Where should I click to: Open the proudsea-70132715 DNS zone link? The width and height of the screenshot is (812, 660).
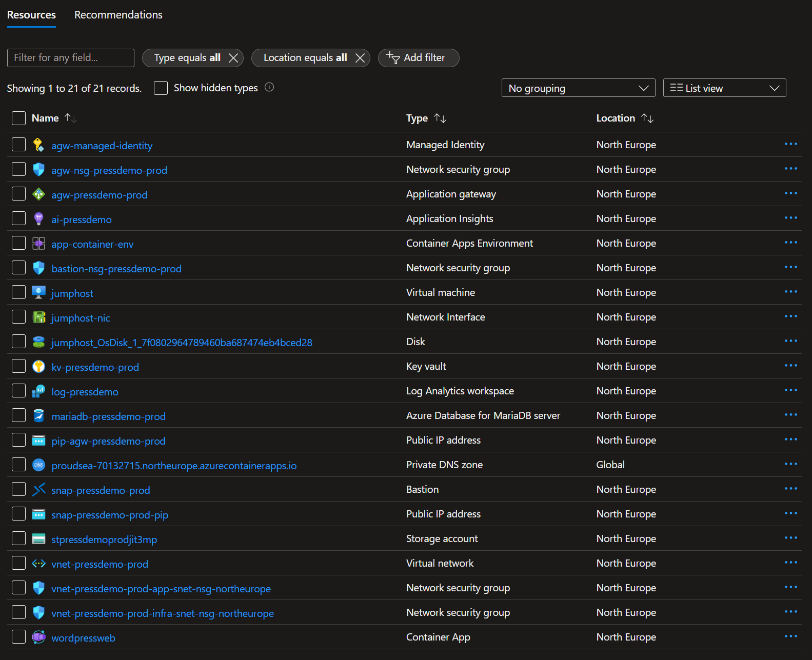point(174,466)
